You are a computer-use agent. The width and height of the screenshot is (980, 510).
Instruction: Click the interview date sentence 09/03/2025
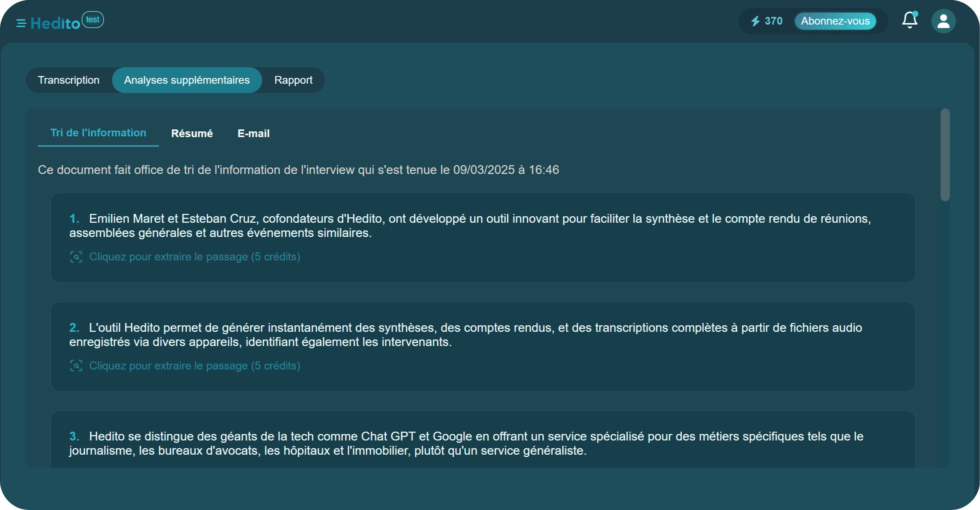[x=298, y=170]
